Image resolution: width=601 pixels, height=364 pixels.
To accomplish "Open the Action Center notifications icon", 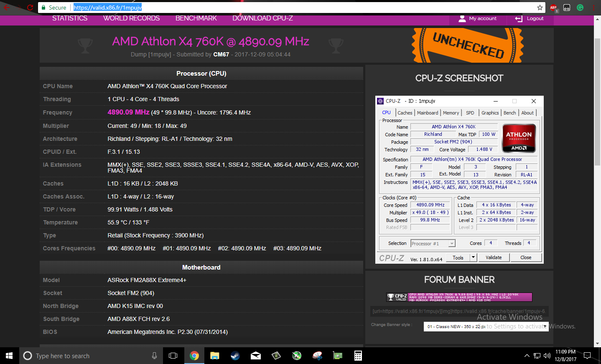I will click(x=587, y=356).
